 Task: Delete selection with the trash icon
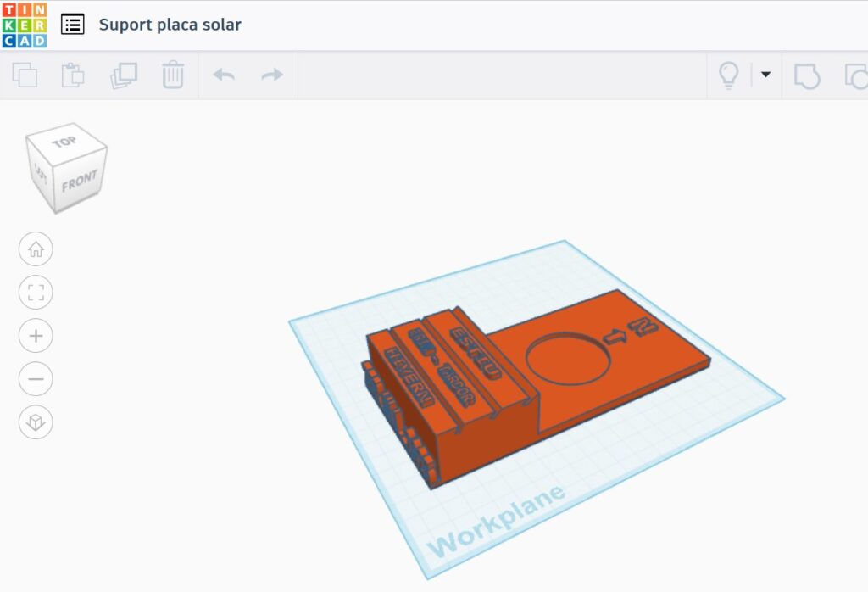click(173, 75)
